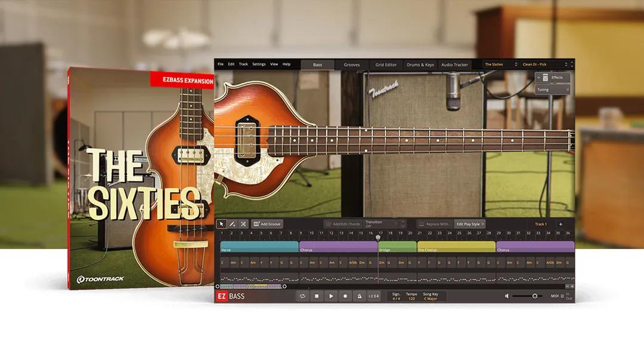
Task: Select the Verse song block
Action: pos(259,247)
